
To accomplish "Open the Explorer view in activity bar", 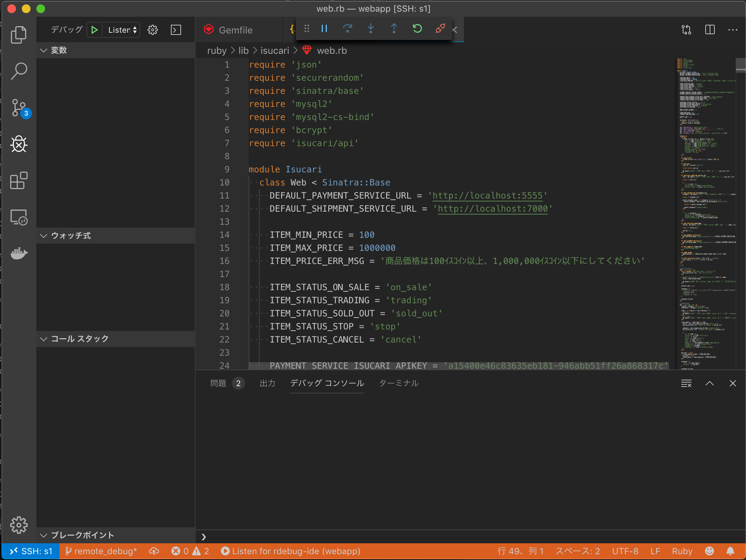I will 19,35.
